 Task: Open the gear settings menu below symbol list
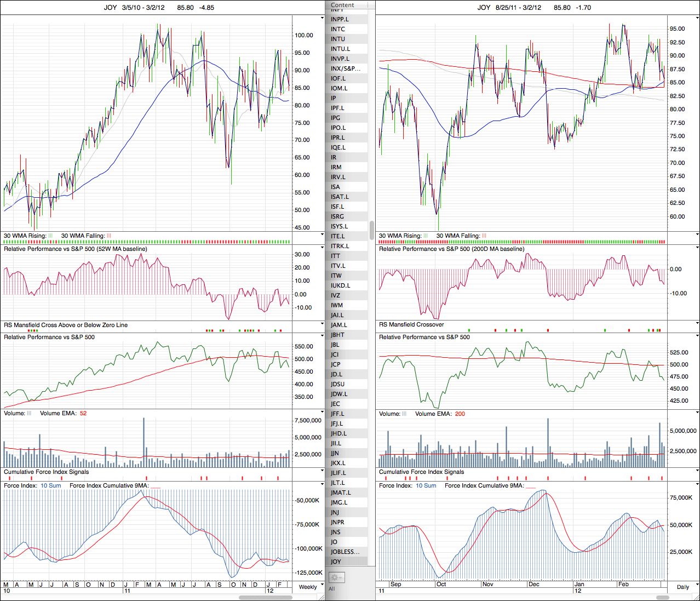(336, 577)
